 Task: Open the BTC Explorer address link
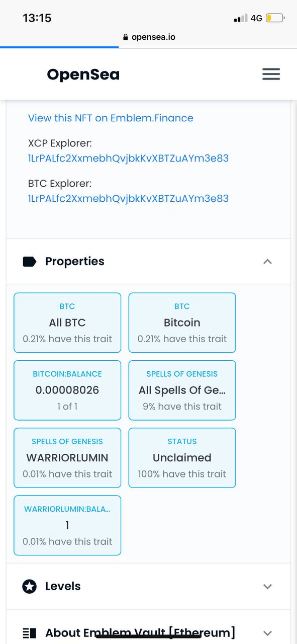pyautogui.click(x=128, y=199)
